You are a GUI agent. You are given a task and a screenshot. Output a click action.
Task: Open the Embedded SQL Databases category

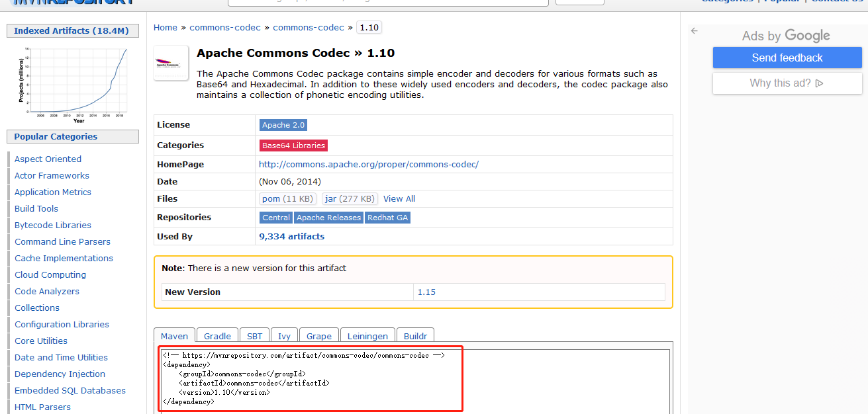[x=70, y=390]
